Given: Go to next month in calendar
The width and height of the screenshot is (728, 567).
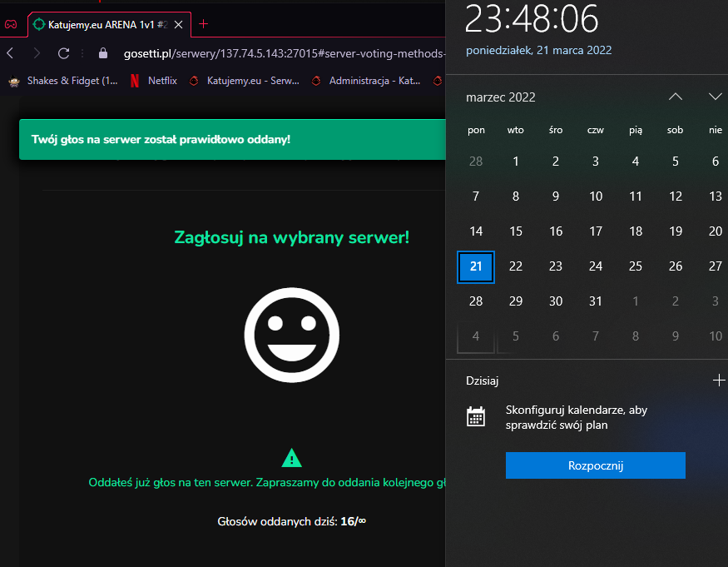Looking at the screenshot, I should coord(715,97).
